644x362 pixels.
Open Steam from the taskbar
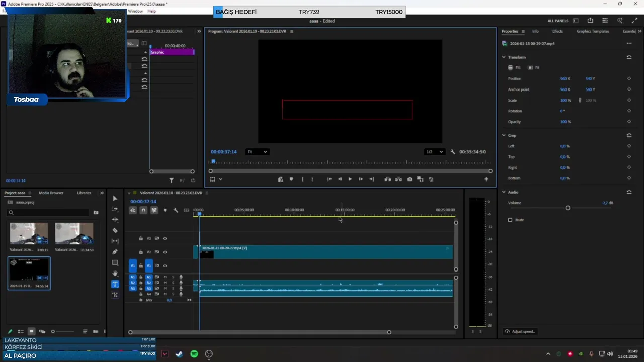179,354
